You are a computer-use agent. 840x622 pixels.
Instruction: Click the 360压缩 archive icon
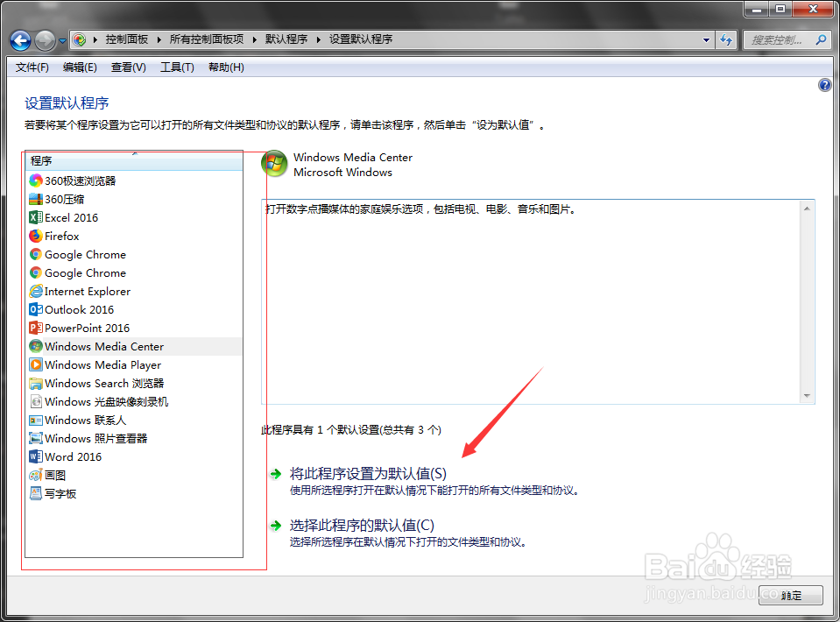(36, 199)
